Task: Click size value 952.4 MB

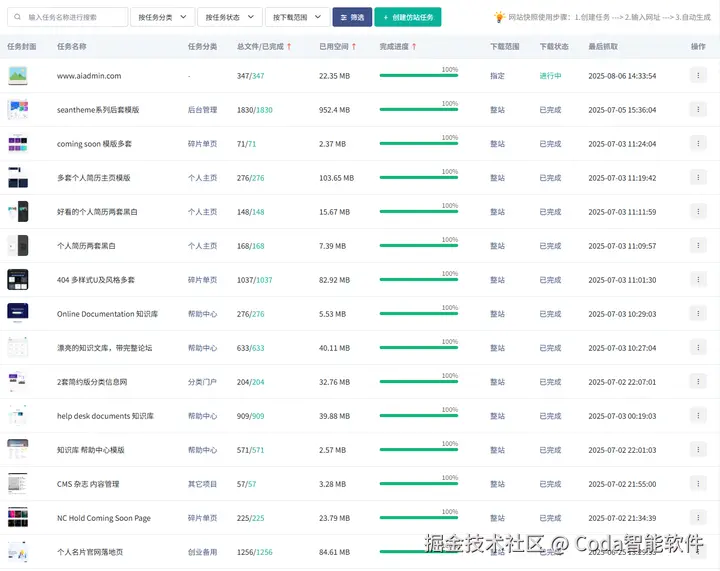Action: pos(334,110)
